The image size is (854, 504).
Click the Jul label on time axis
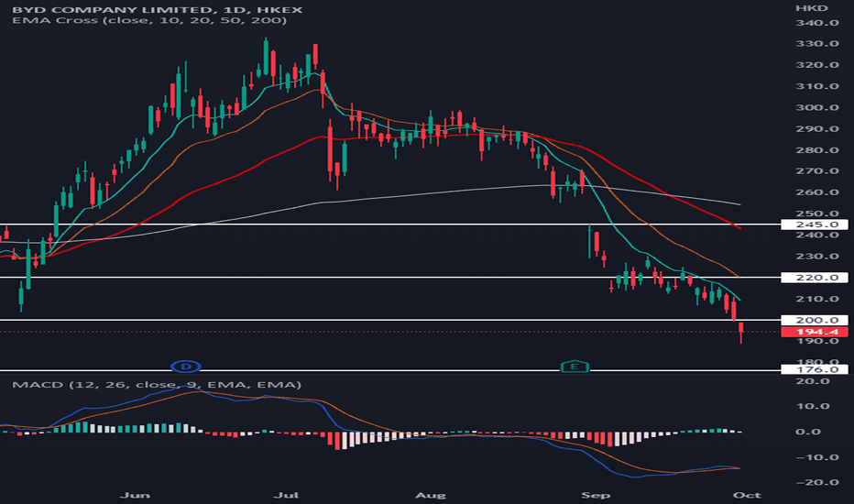(x=287, y=495)
